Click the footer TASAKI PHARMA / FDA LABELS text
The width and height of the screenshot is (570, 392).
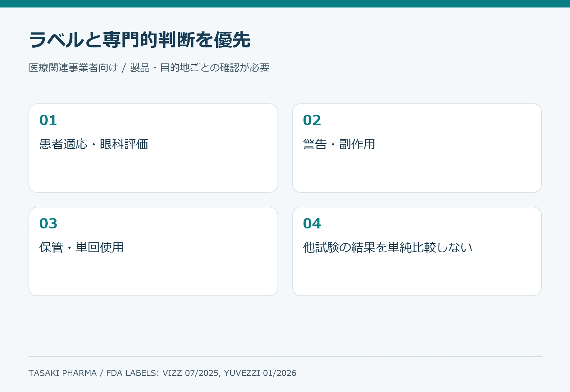point(162,373)
